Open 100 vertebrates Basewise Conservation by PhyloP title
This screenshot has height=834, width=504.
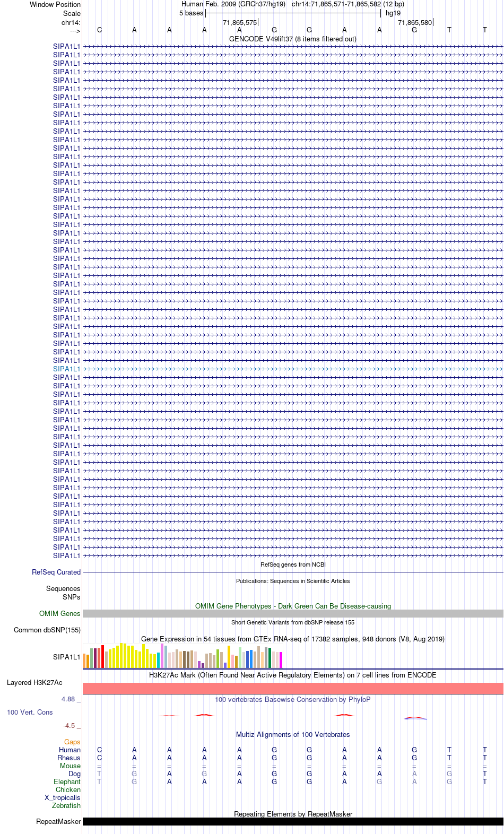(293, 699)
